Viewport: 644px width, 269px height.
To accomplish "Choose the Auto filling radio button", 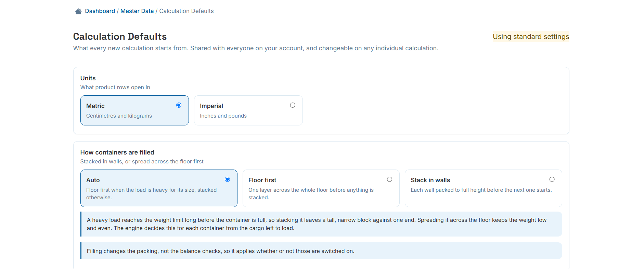I will (x=227, y=179).
